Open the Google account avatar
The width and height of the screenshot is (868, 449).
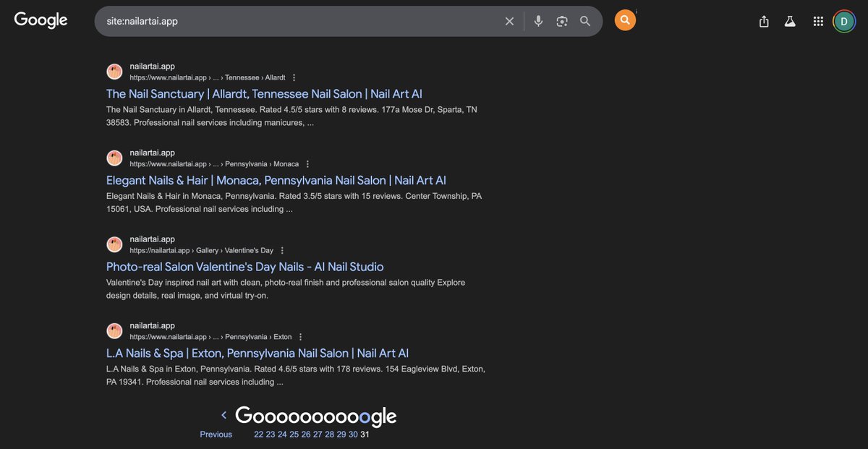click(x=843, y=21)
